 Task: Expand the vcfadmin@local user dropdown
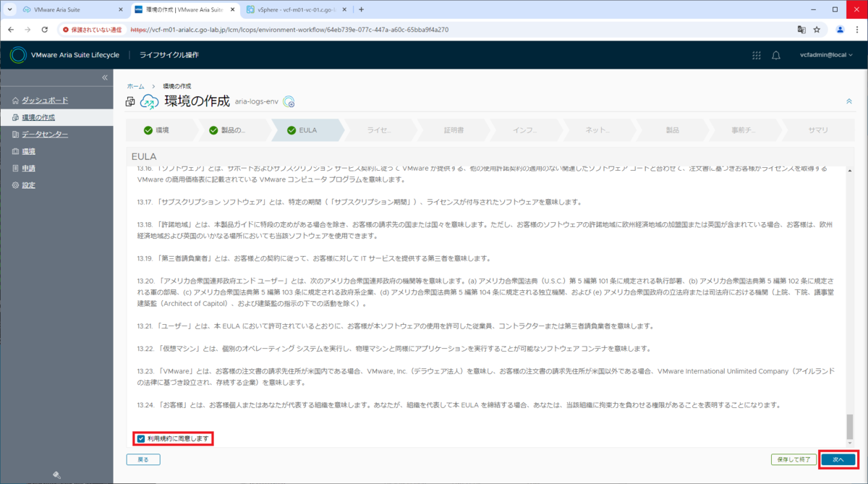826,55
